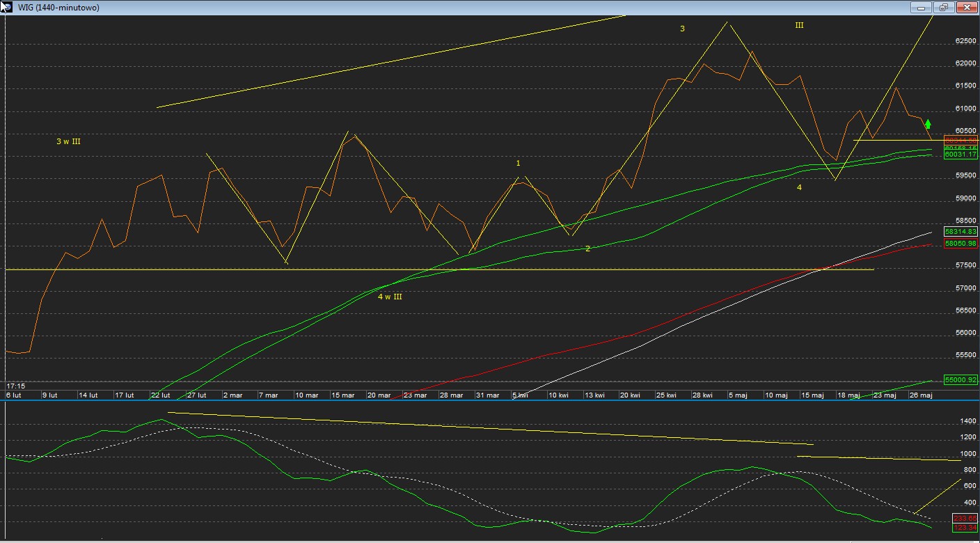Viewport: 980px width, 543px height.
Task: Click the WIG (1440-minutowo) title bar text
Action: [x=58, y=8]
